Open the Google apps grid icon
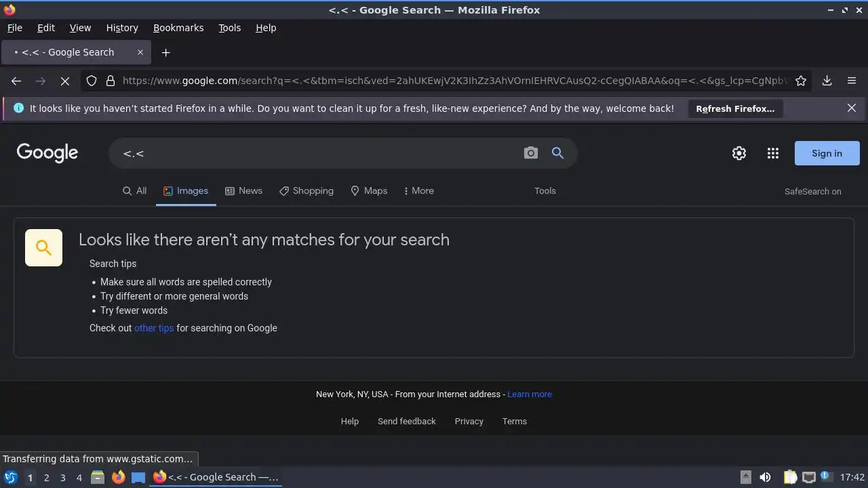Viewport: 868px width, 488px height. 773,153
